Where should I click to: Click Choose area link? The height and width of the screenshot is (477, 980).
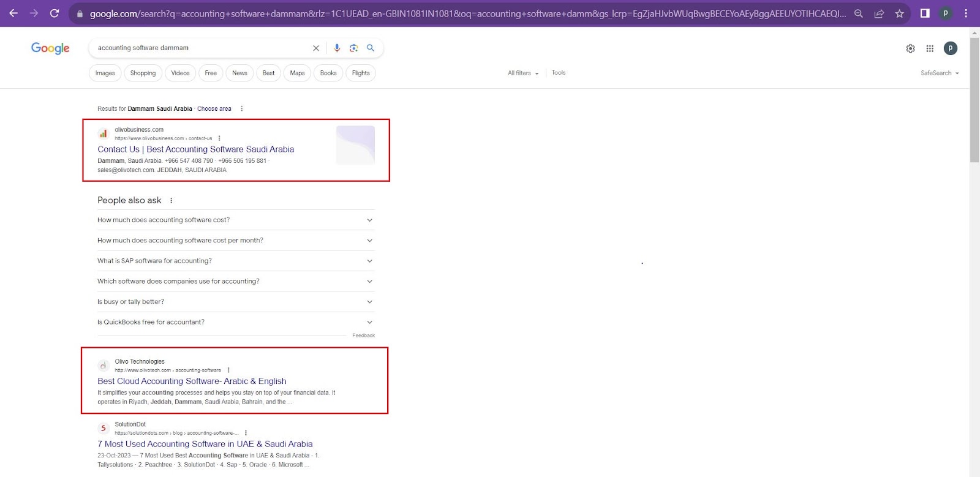click(x=214, y=108)
